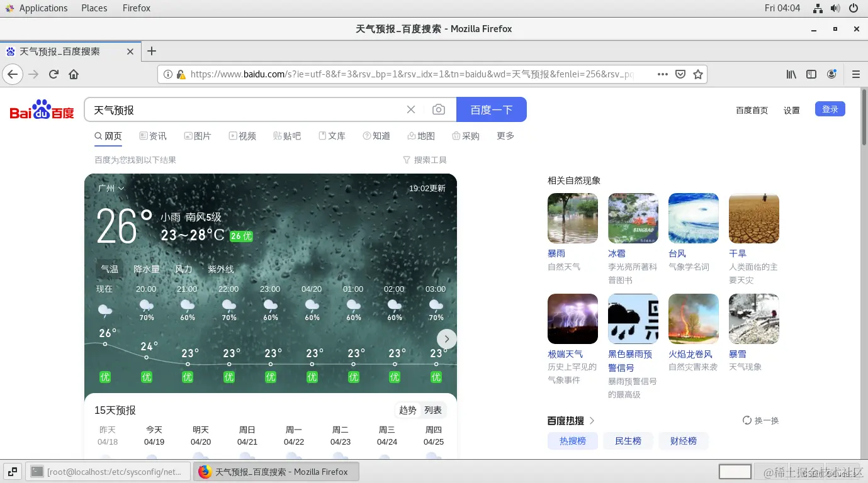
Task: Switch to 文库 search tab
Action: click(332, 136)
